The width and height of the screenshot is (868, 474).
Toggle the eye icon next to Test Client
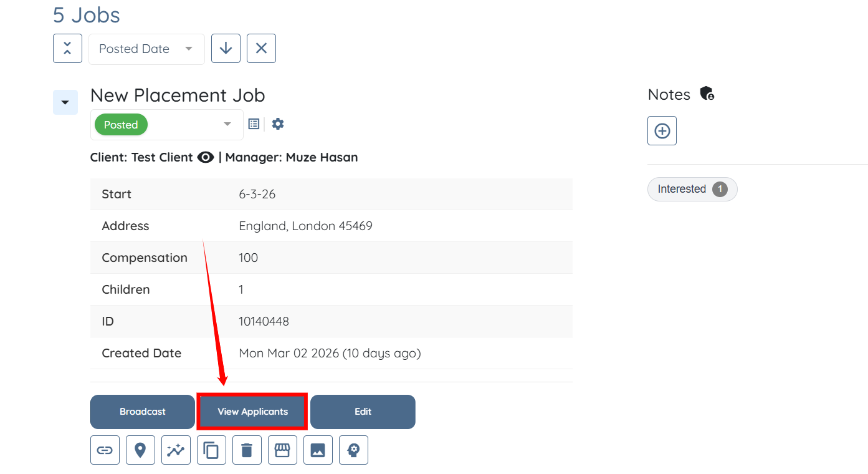click(206, 157)
